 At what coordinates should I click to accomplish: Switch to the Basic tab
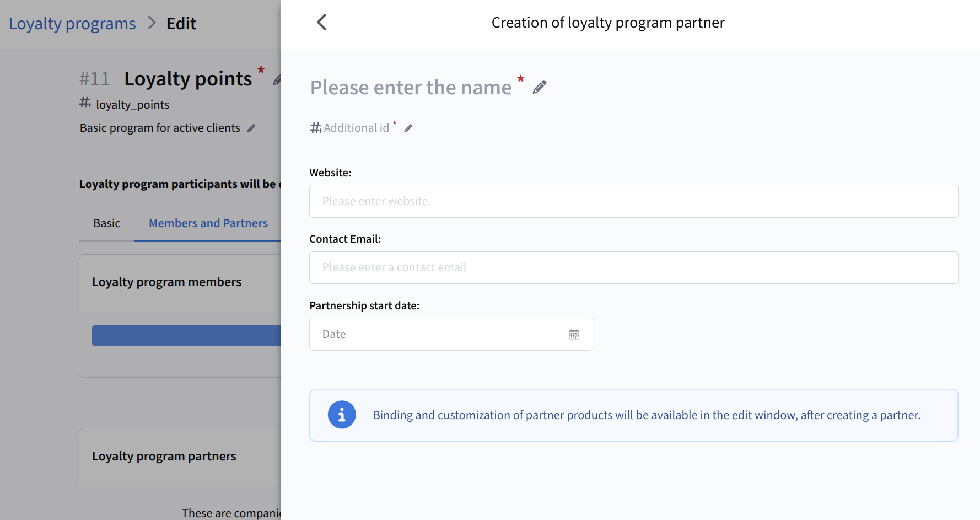[106, 223]
